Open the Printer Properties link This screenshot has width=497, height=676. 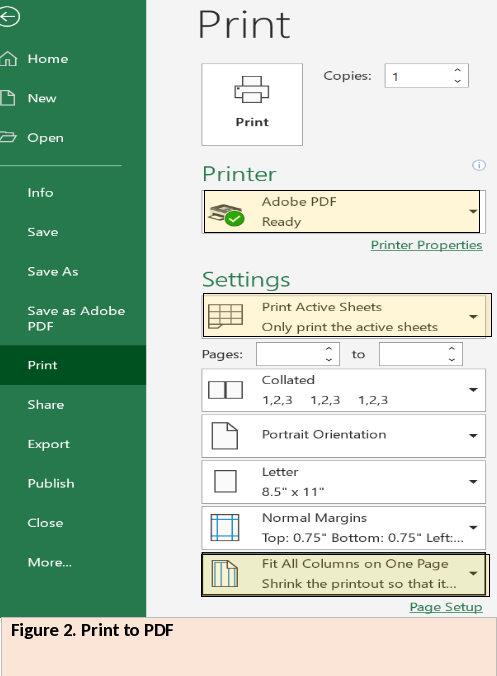[426, 245]
